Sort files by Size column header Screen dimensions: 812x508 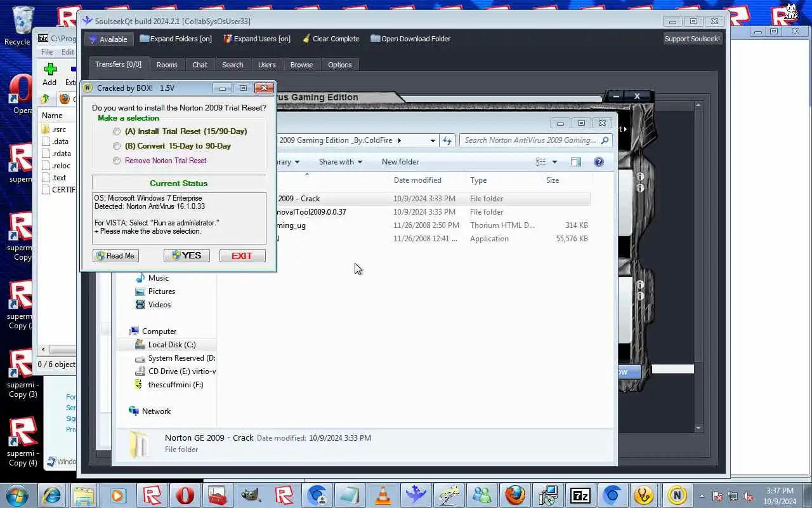pyautogui.click(x=553, y=180)
